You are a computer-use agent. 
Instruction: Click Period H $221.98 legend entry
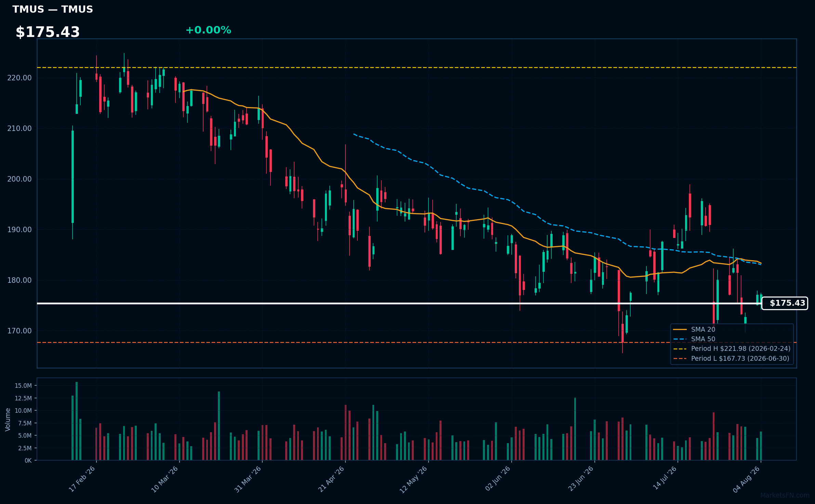click(732, 348)
